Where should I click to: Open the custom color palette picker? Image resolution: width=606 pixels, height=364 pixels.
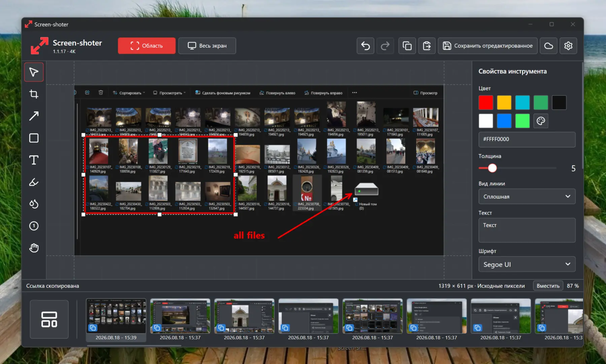tap(541, 121)
